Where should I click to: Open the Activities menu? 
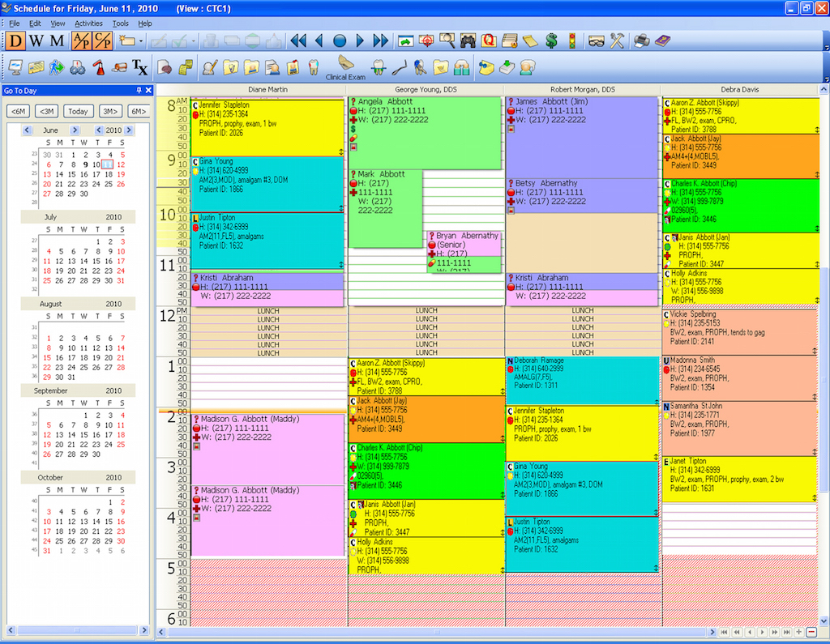tap(88, 23)
